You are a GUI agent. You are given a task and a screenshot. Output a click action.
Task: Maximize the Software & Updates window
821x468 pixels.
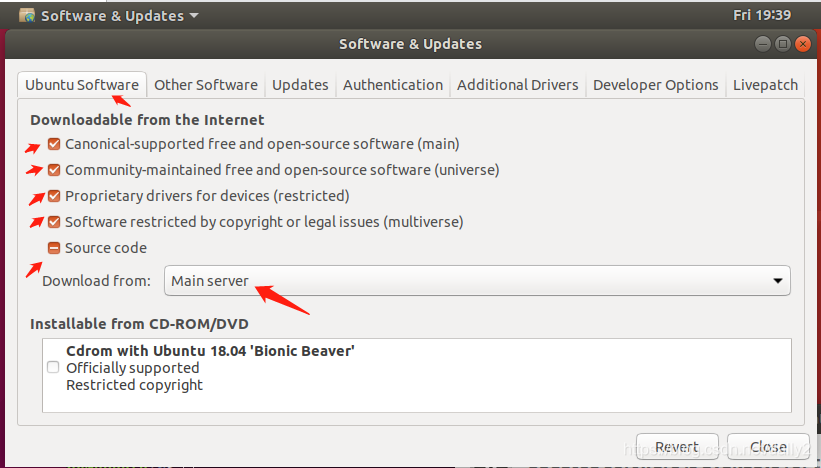(783, 44)
